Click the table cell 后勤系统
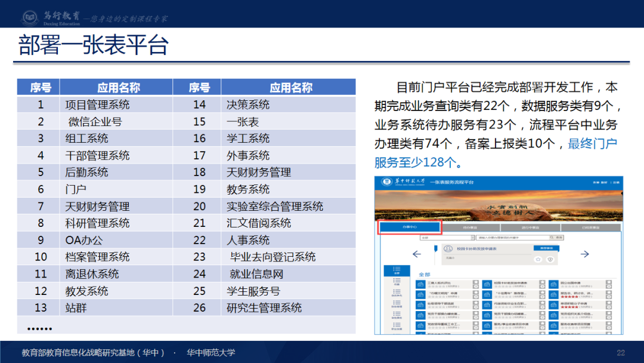This screenshot has height=363, width=644. 86,173
